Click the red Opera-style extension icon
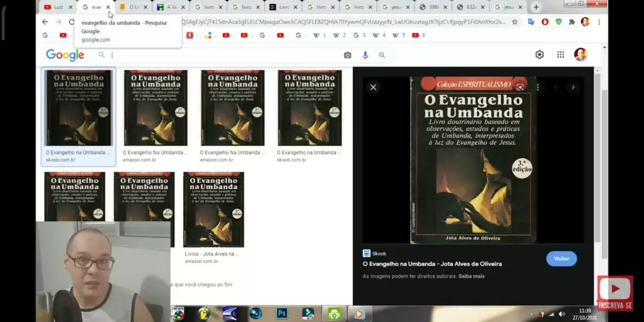The height and width of the screenshot is (322, 644). [545, 21]
